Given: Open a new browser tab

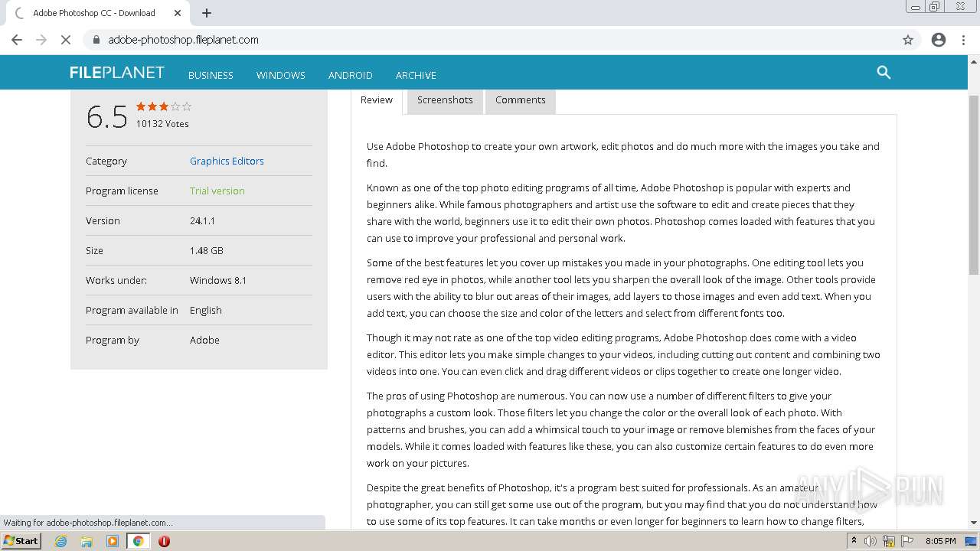Looking at the screenshot, I should (207, 13).
